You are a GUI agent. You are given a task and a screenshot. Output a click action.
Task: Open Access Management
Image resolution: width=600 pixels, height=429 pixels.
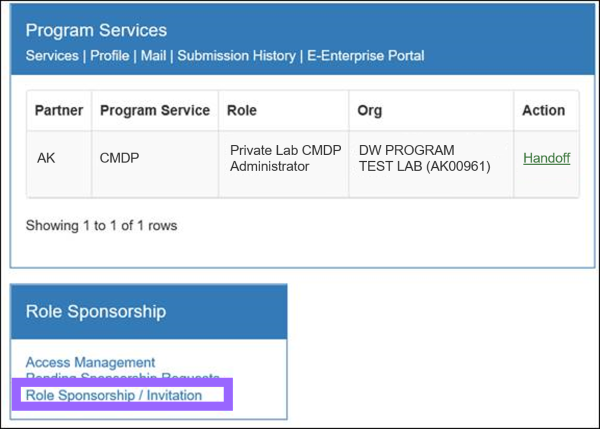coord(90,362)
